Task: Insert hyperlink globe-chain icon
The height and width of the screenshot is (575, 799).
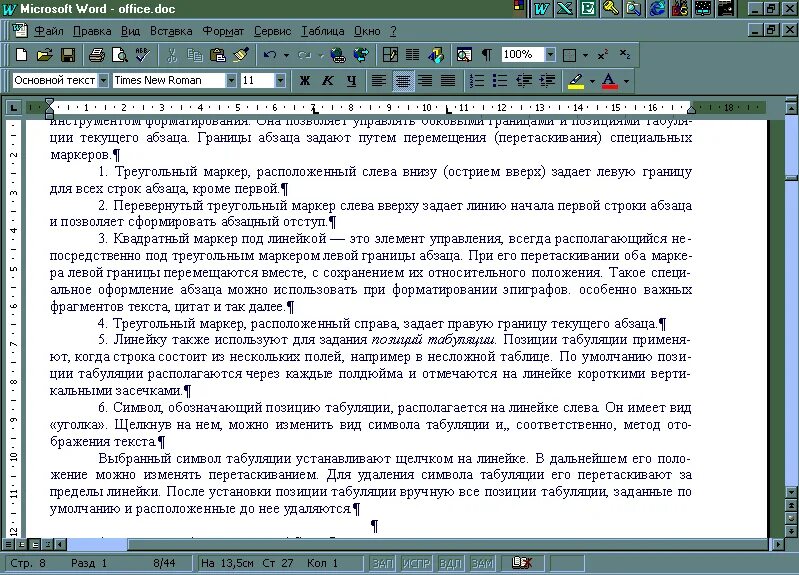Action: [x=338, y=55]
